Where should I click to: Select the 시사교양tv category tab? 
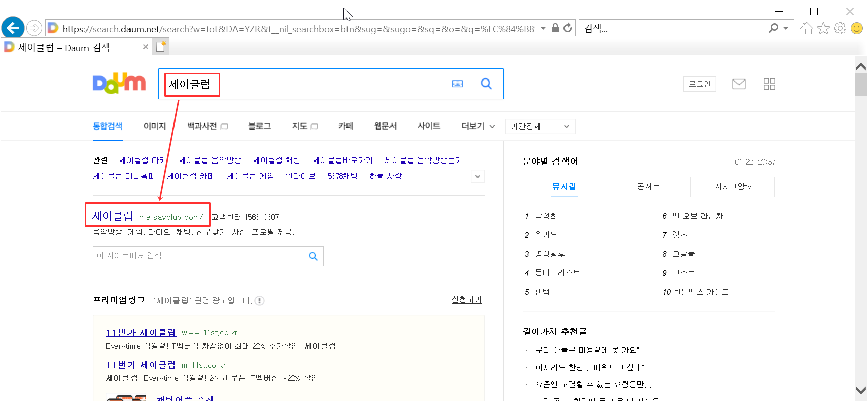coord(733,187)
